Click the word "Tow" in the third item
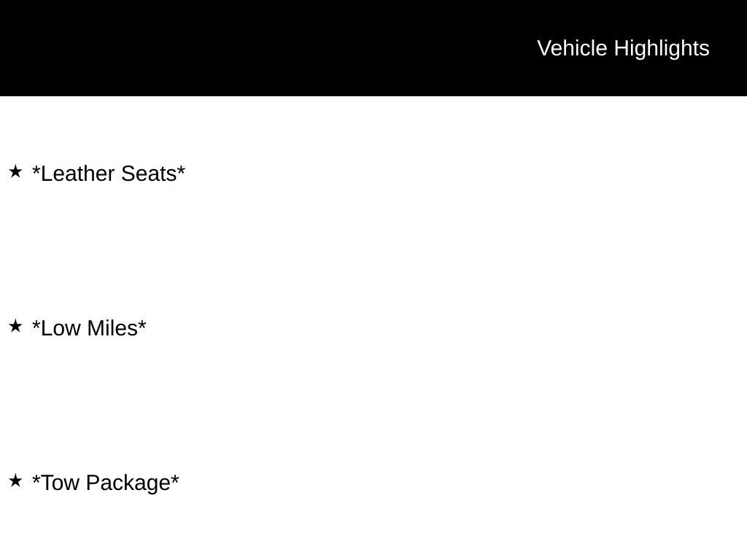The height and width of the screenshot is (560, 747). (60, 483)
